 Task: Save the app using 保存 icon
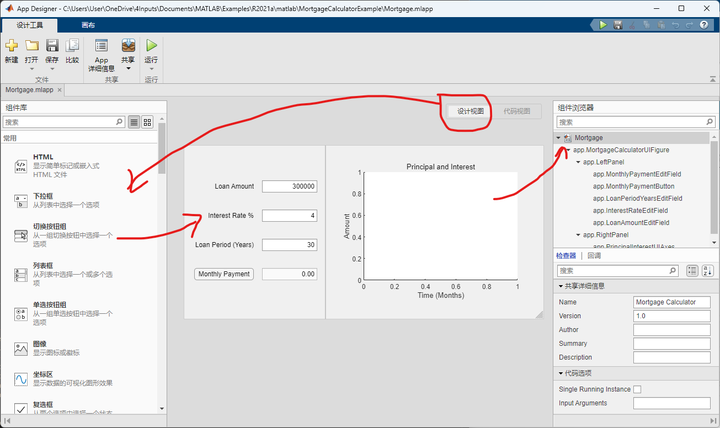coord(52,45)
